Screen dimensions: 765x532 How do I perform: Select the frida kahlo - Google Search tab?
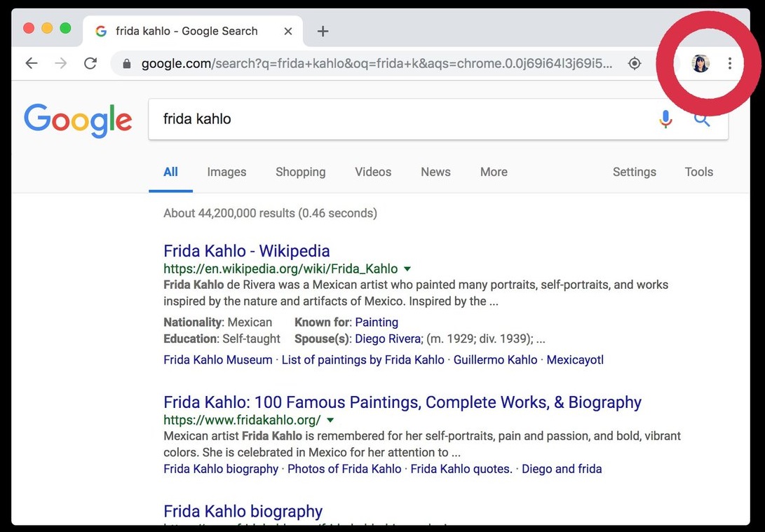(x=193, y=32)
